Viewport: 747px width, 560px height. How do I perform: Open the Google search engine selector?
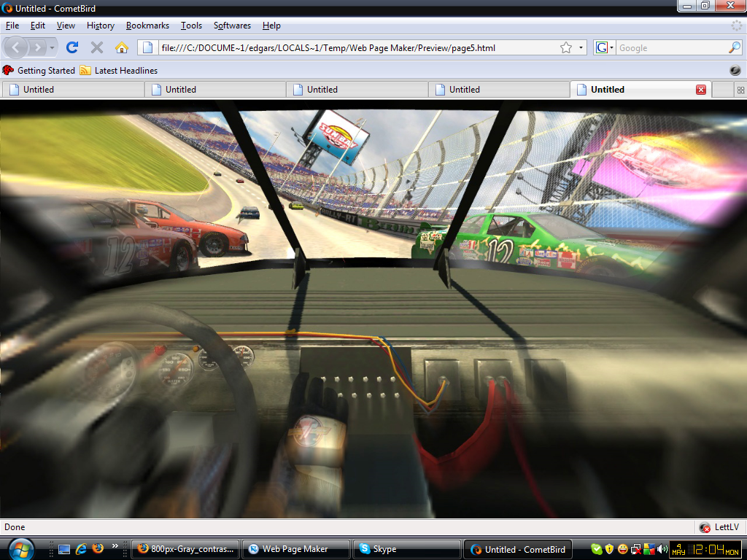pyautogui.click(x=605, y=47)
